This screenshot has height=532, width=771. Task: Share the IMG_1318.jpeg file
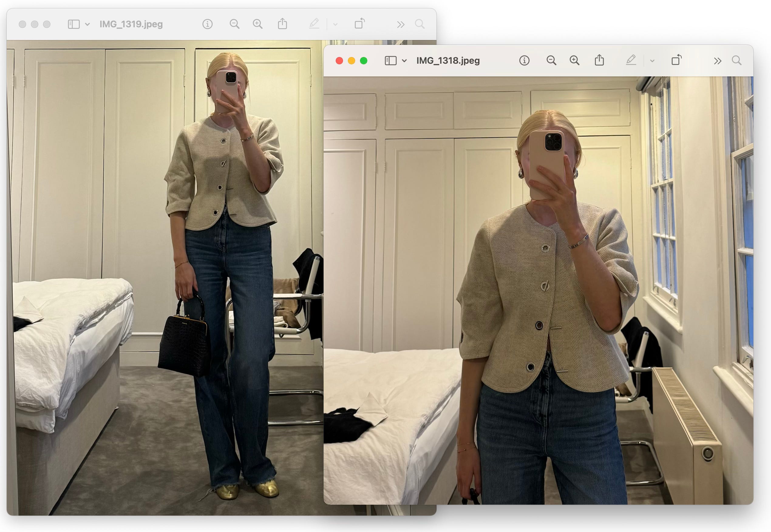(x=599, y=60)
